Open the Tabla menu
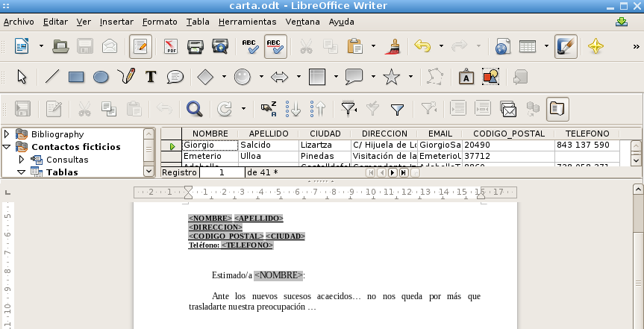This screenshot has width=644, height=329. click(198, 22)
